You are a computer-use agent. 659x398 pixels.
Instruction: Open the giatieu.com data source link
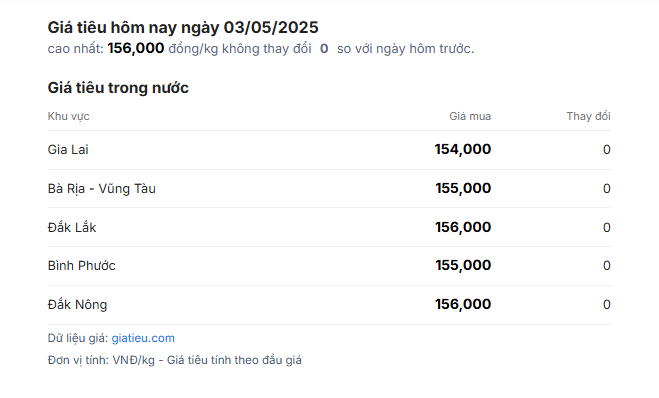[x=143, y=338]
